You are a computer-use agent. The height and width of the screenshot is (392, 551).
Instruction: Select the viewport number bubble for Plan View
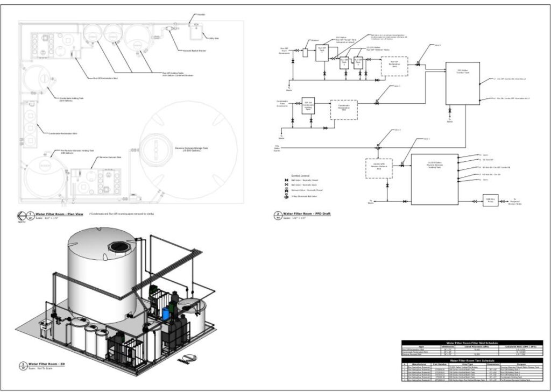point(30,216)
